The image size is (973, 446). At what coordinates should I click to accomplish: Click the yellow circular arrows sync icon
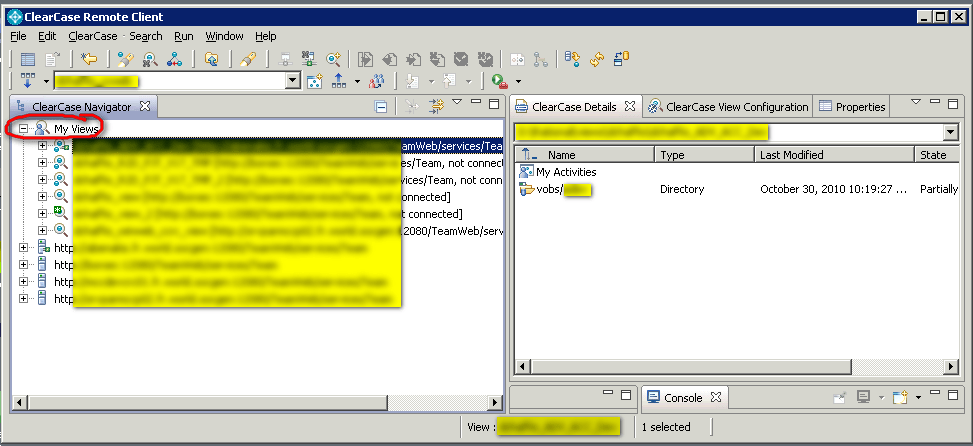tap(597, 60)
